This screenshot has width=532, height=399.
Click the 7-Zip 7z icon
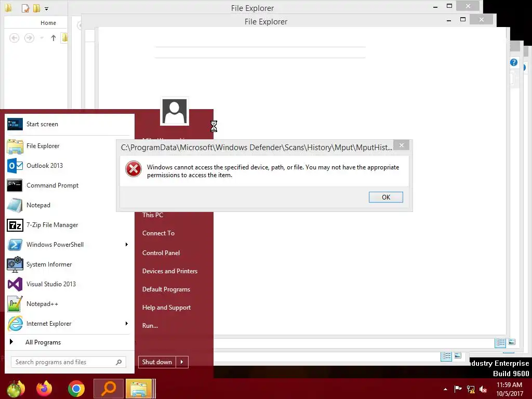[x=15, y=225]
